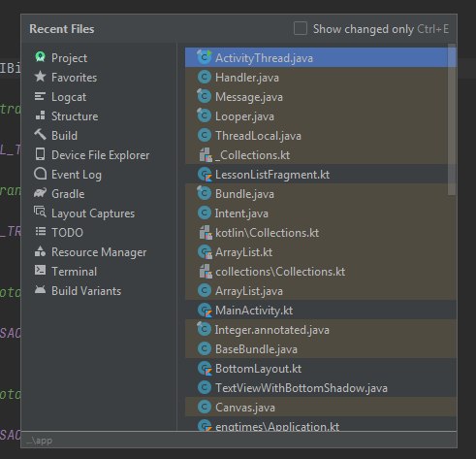Click the Project tool window icon
This screenshot has height=459, width=476.
coord(40,57)
